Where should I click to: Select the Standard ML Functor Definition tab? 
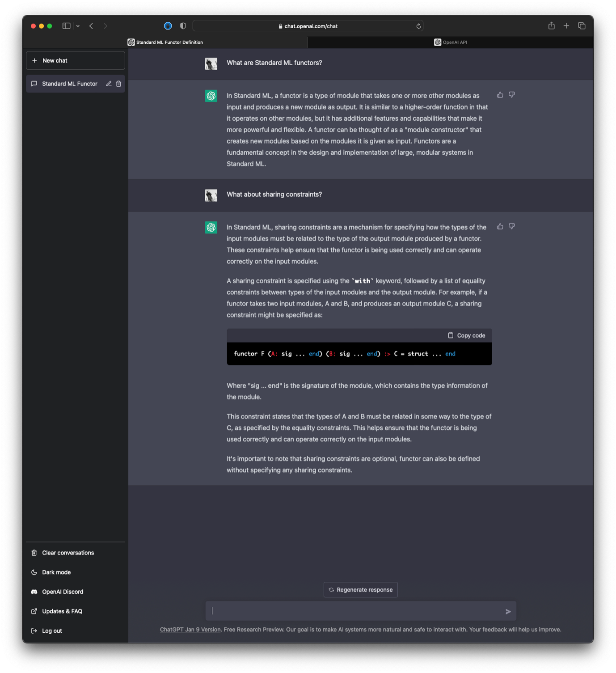(165, 42)
